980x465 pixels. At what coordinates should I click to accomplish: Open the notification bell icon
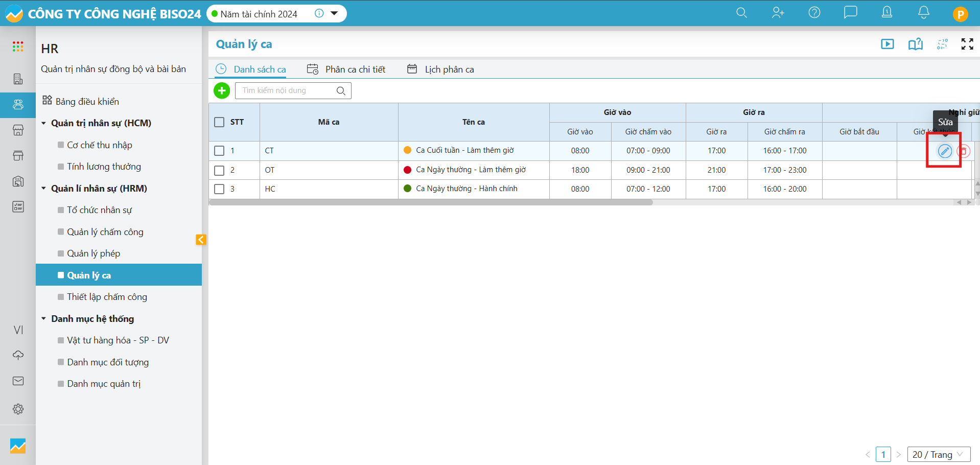click(x=923, y=13)
